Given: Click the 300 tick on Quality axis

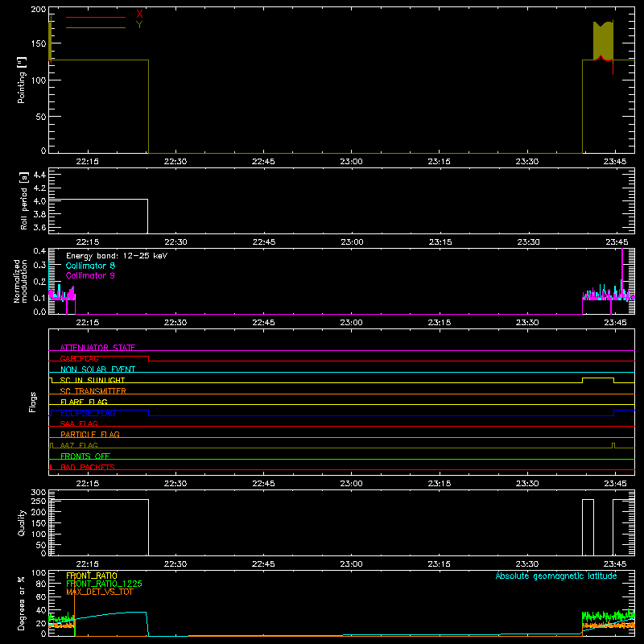Looking at the screenshot, I should pos(39,493).
